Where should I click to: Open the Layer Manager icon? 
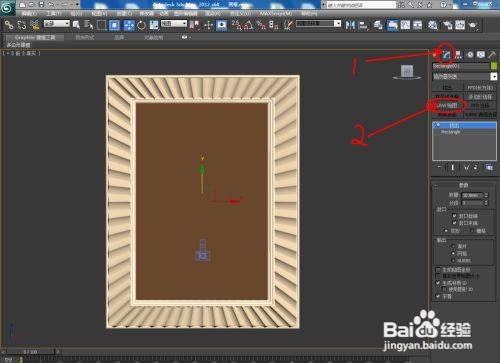tap(378, 25)
